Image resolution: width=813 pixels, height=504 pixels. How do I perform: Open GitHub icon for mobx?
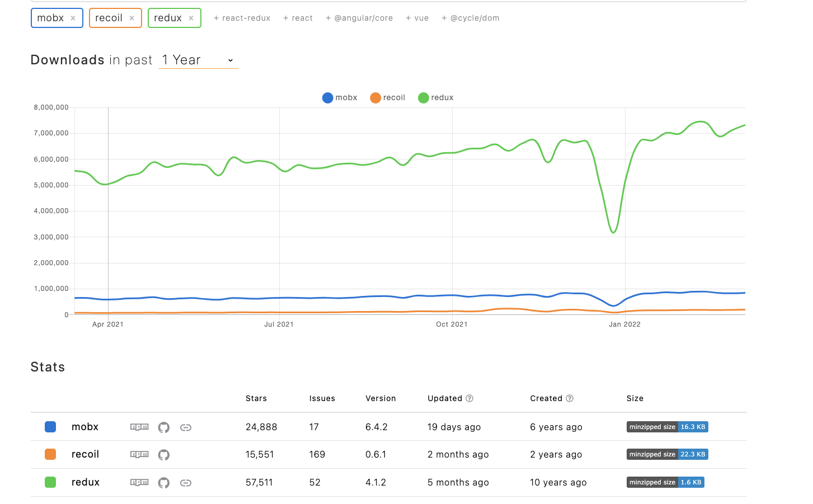[x=164, y=427]
